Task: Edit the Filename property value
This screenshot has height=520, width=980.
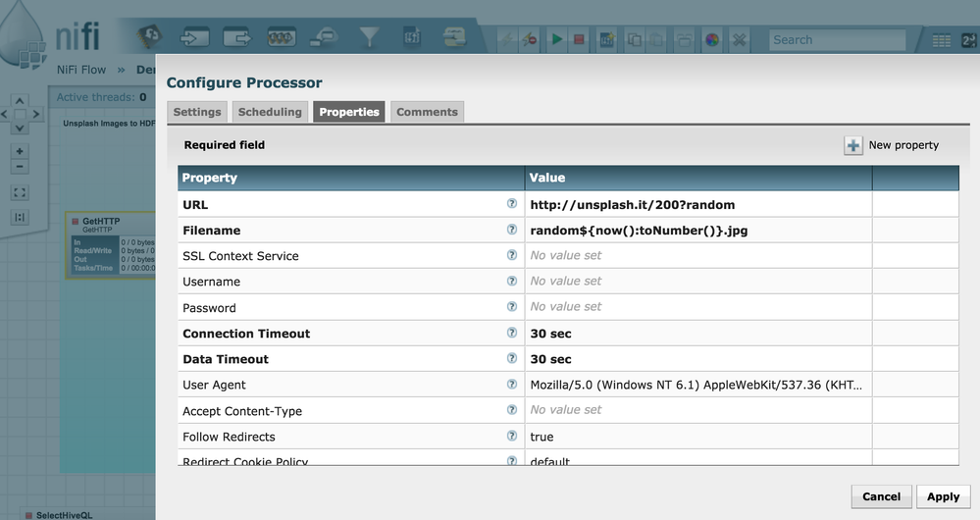Action: click(x=697, y=231)
